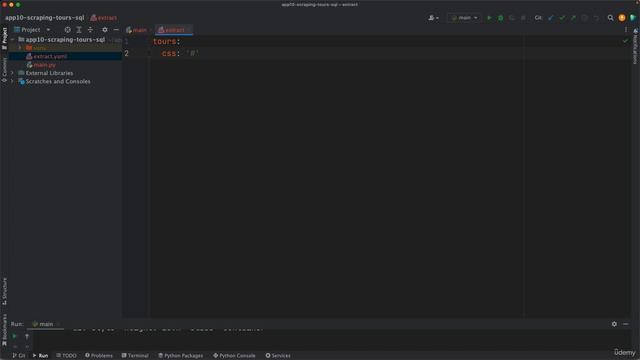Open the Terminal tool window tab
This screenshot has height=360, width=640.
click(x=135, y=356)
